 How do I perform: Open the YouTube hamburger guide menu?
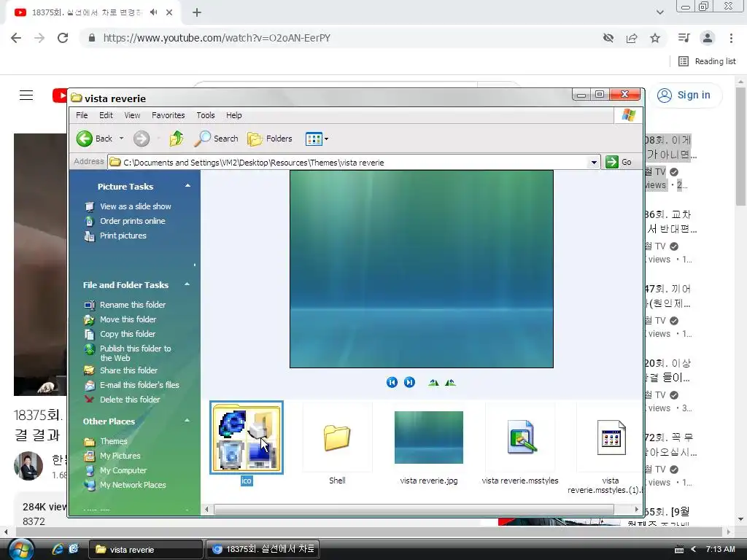[x=26, y=96]
